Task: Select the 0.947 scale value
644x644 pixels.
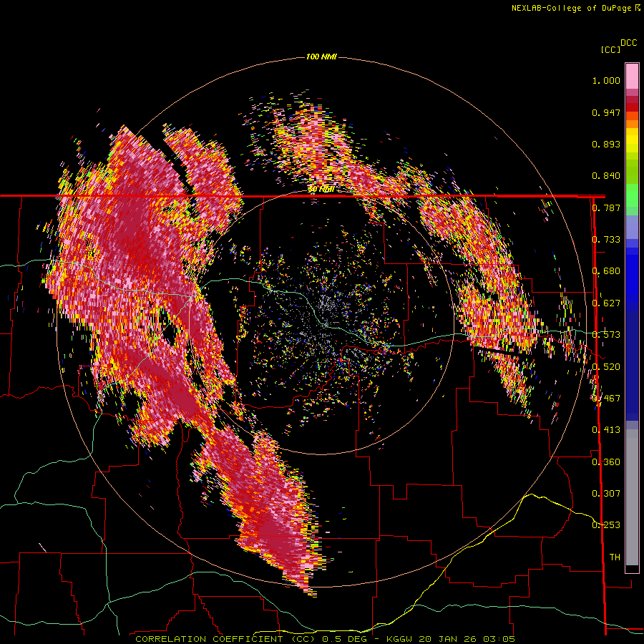Action: [606, 112]
